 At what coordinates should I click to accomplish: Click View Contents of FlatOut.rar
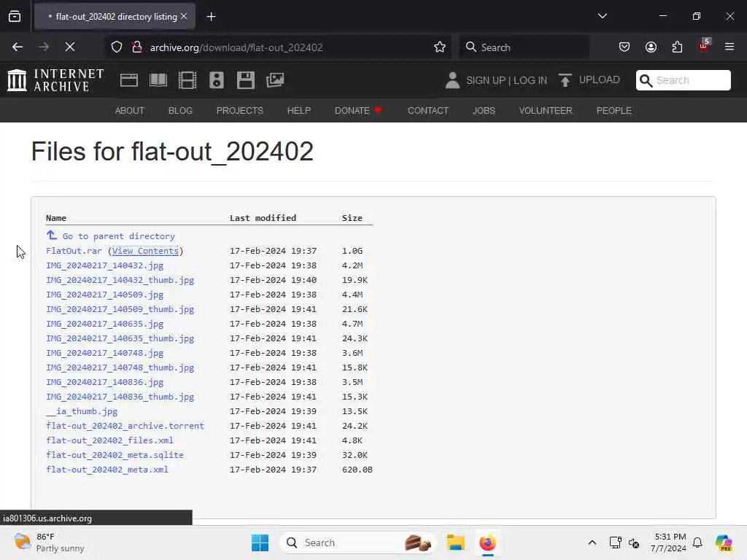[x=145, y=251]
